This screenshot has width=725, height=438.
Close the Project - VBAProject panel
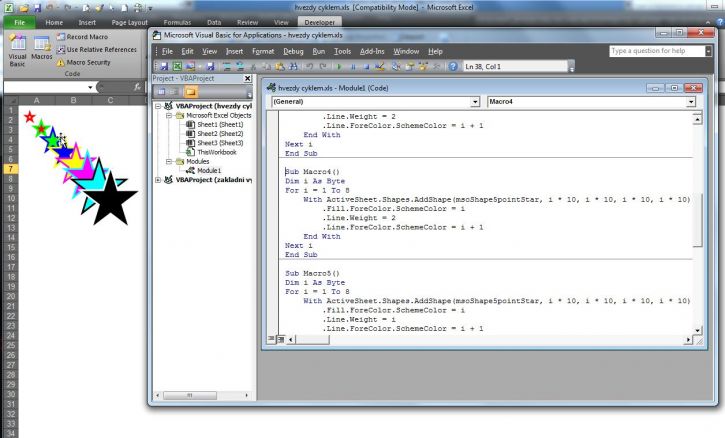click(247, 79)
